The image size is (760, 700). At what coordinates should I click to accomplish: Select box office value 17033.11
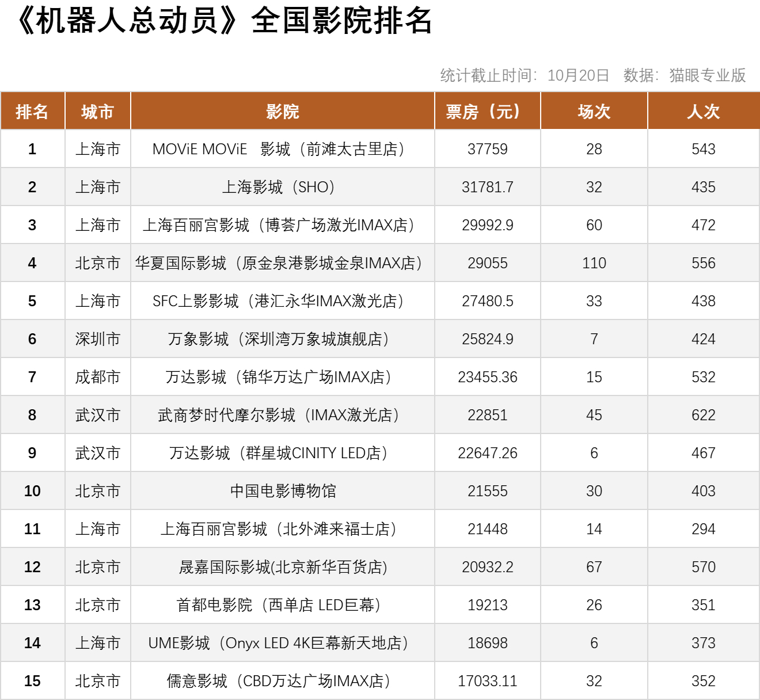tap(487, 681)
